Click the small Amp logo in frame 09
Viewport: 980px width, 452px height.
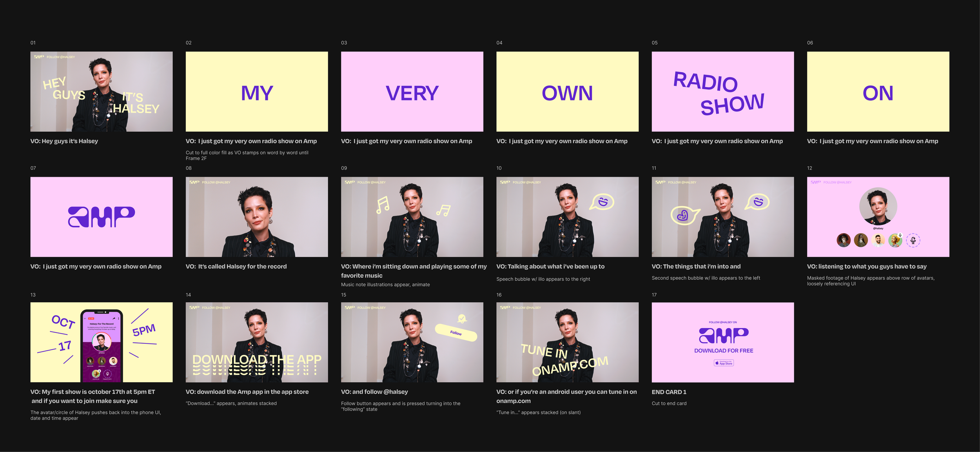350,182
